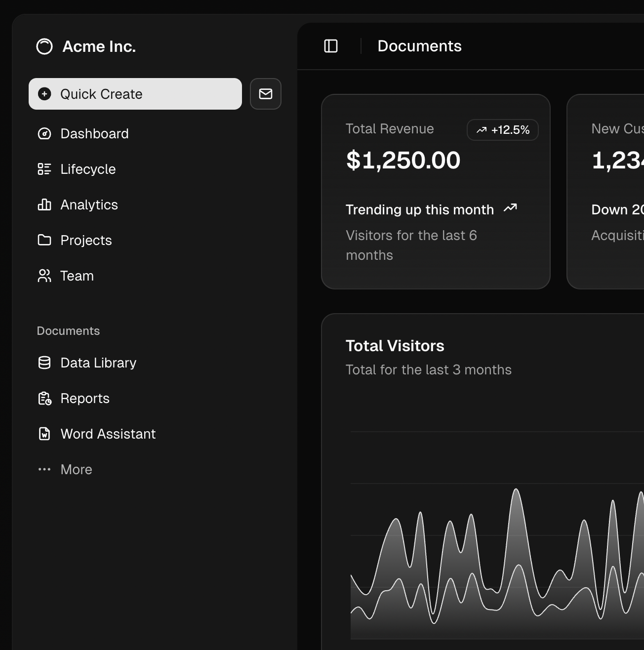644x650 pixels.
Task: Click the Projects folder icon
Action: pos(44,240)
